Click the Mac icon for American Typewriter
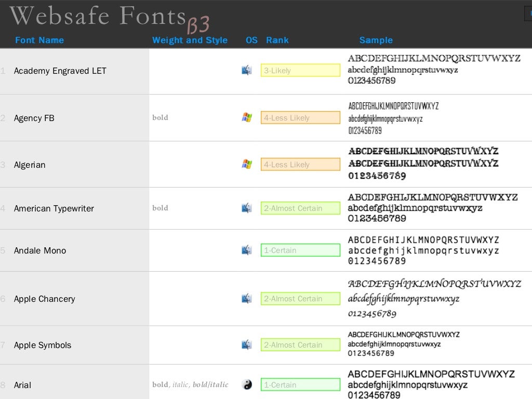 click(x=247, y=208)
